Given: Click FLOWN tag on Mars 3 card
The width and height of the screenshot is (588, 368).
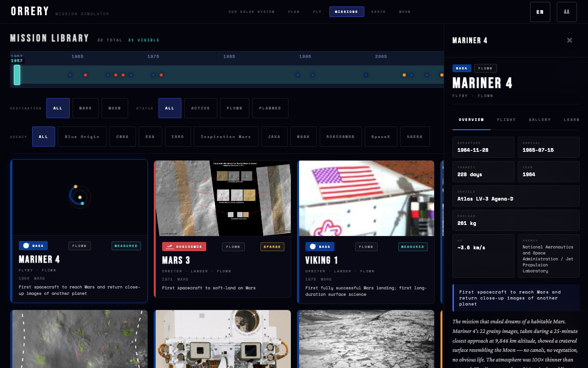Looking at the screenshot, I should 233,247.
